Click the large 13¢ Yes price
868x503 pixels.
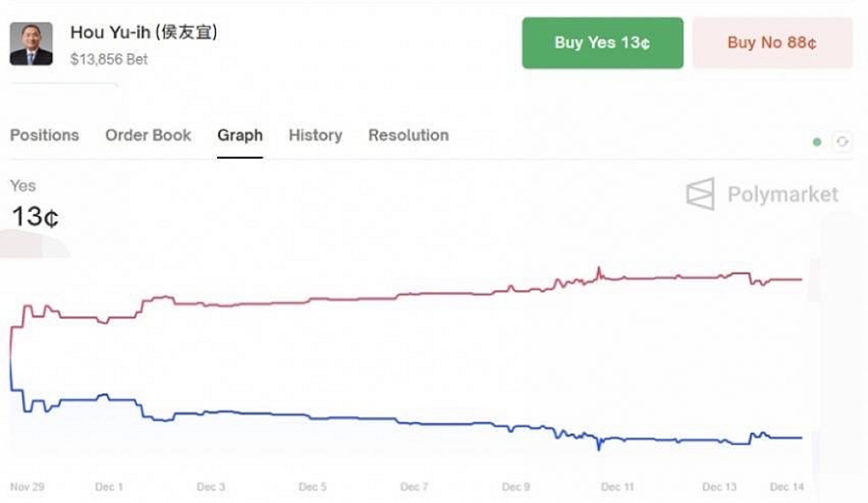tap(35, 217)
